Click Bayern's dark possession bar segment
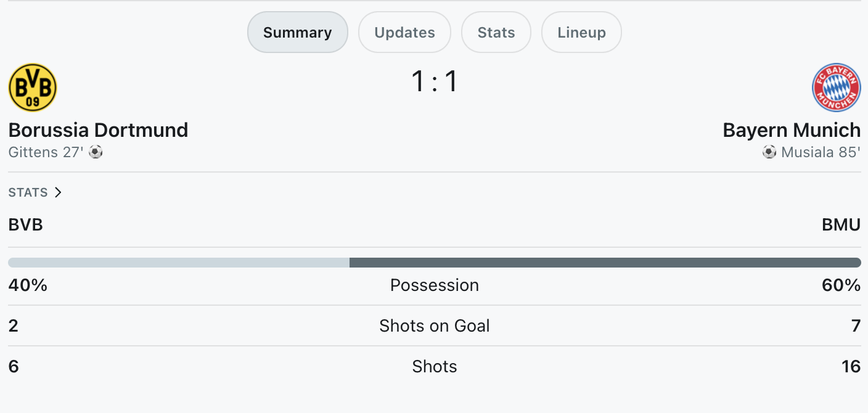 coord(604,263)
